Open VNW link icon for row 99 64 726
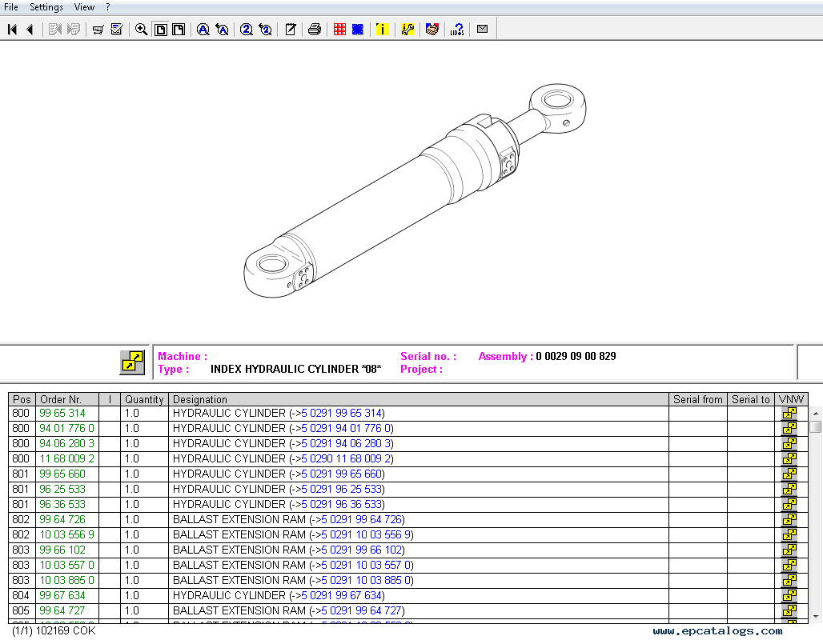823x644 pixels. pos(790,520)
